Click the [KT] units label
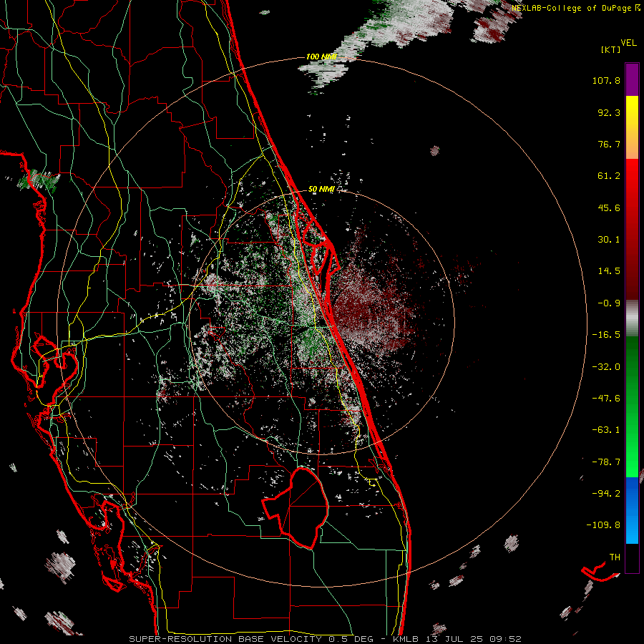The width and height of the screenshot is (644, 644). coord(610,49)
